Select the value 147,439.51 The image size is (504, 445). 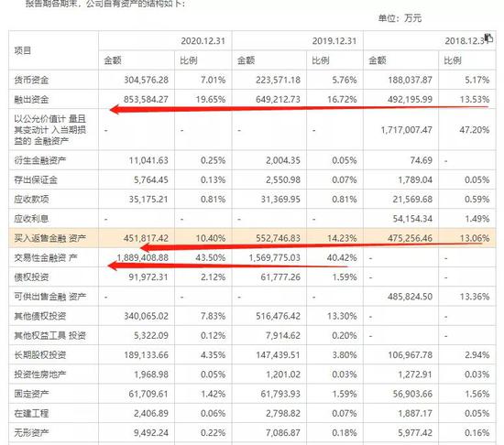coord(278,355)
